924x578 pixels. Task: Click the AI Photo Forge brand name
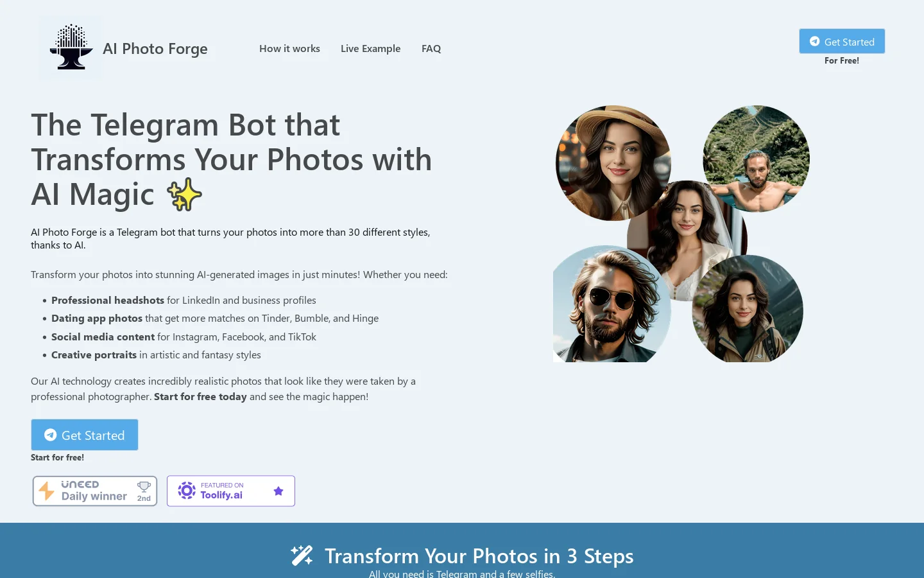click(155, 49)
